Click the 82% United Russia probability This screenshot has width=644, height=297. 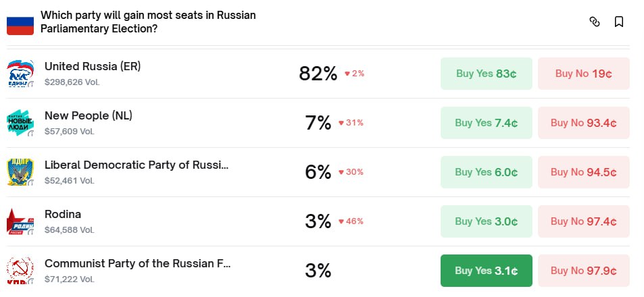[x=318, y=74]
